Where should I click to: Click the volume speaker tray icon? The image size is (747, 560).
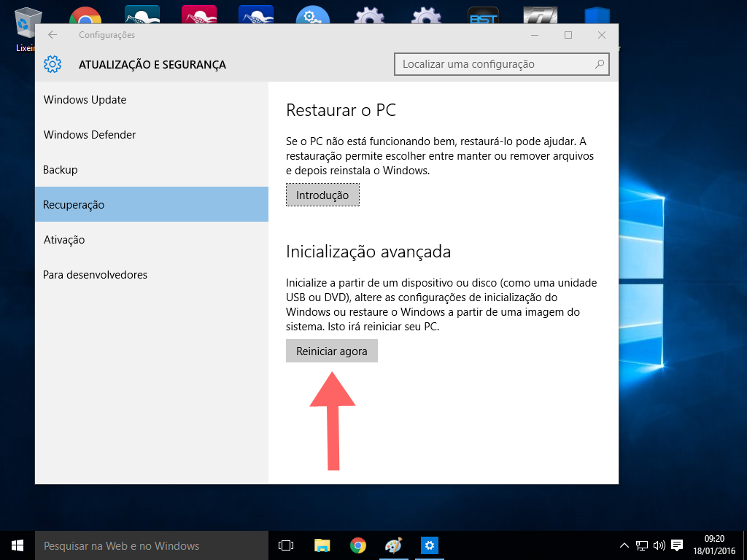(x=659, y=545)
